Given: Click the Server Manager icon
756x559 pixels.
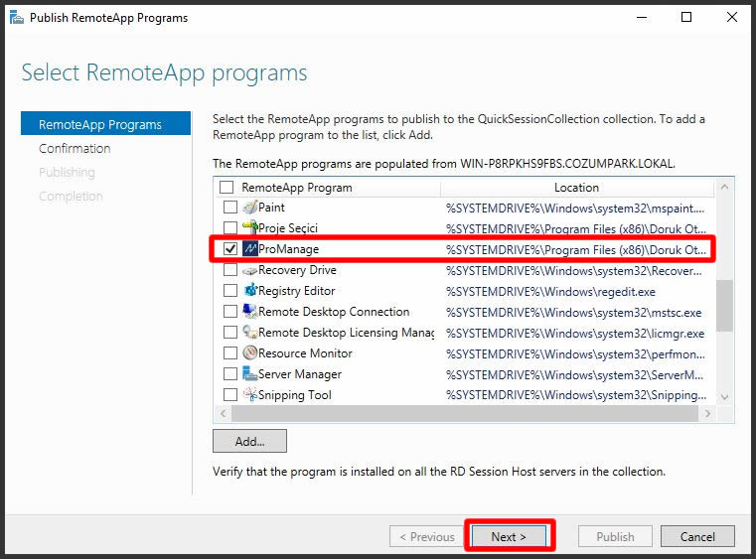Looking at the screenshot, I should pyautogui.click(x=249, y=373).
